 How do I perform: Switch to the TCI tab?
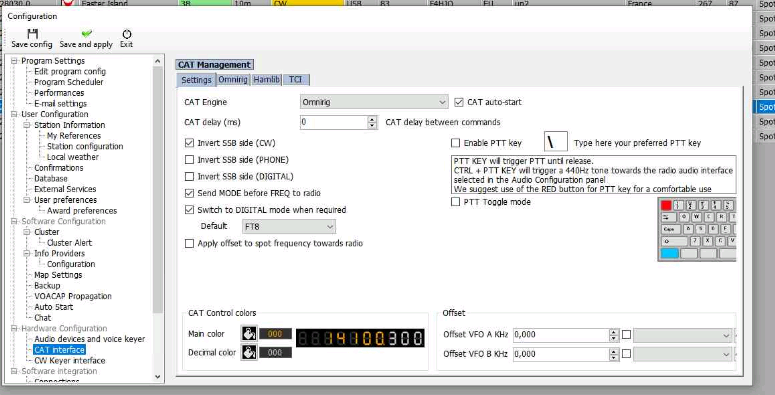296,79
